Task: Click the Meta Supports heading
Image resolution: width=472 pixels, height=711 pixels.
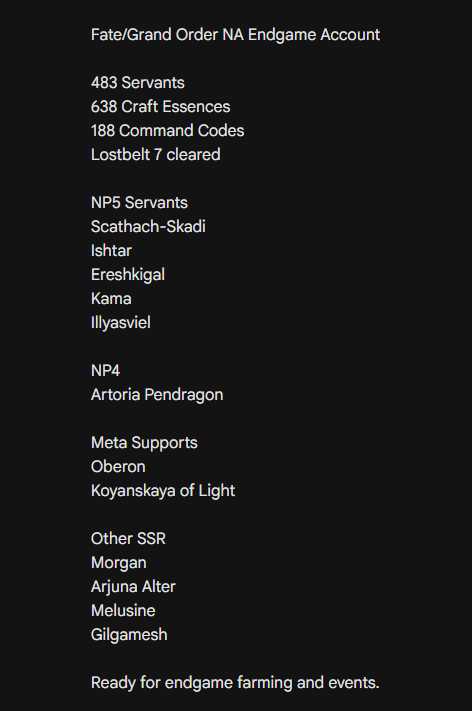Action: click(144, 443)
